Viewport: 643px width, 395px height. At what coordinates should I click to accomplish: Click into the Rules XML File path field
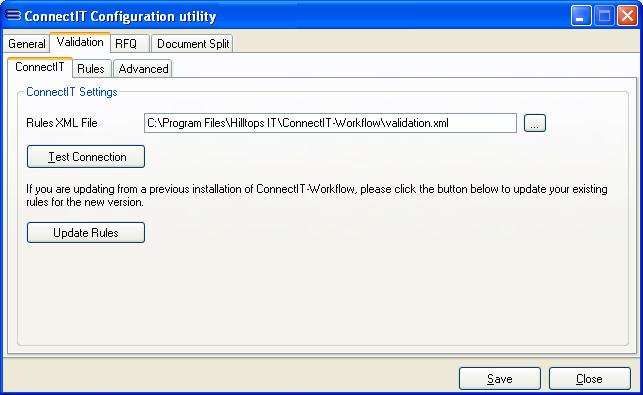[330, 123]
